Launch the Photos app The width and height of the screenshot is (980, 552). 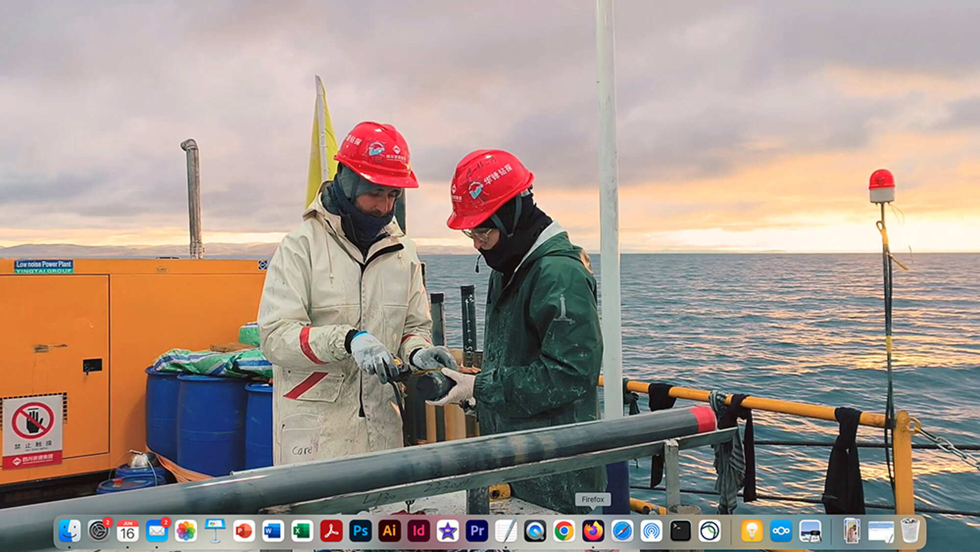pos(186,531)
